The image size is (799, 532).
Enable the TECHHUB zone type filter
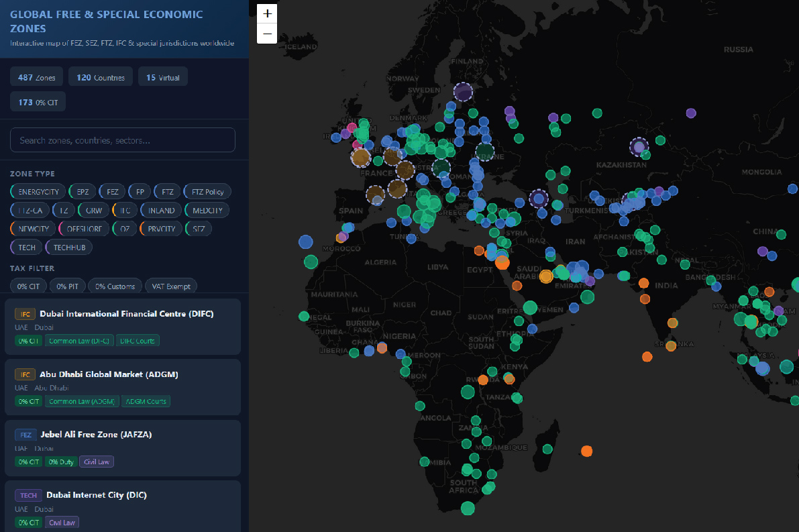(x=69, y=248)
